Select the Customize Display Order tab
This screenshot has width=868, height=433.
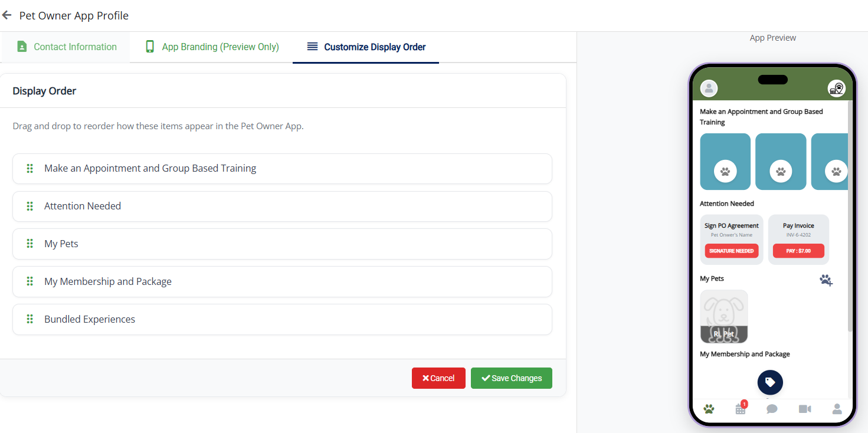coord(366,47)
